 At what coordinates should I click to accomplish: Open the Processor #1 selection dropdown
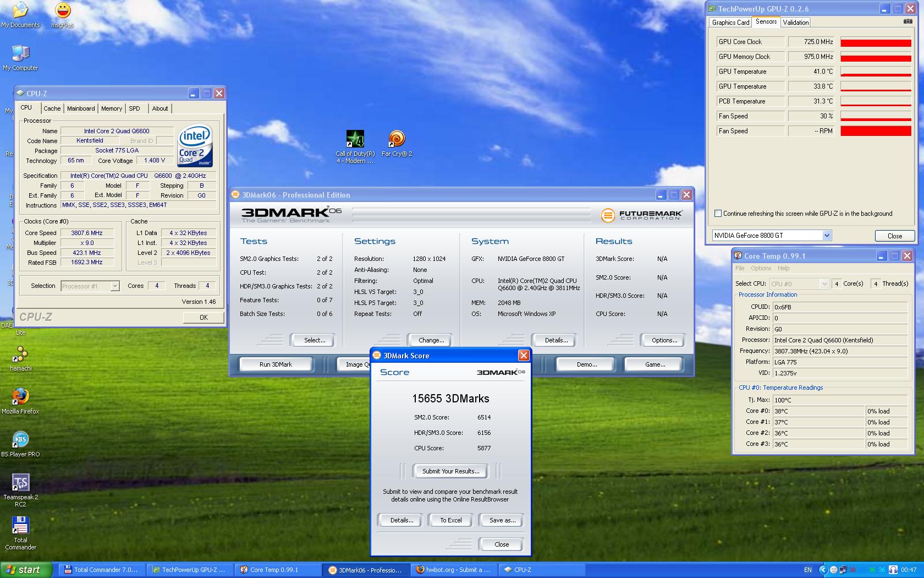coord(114,286)
